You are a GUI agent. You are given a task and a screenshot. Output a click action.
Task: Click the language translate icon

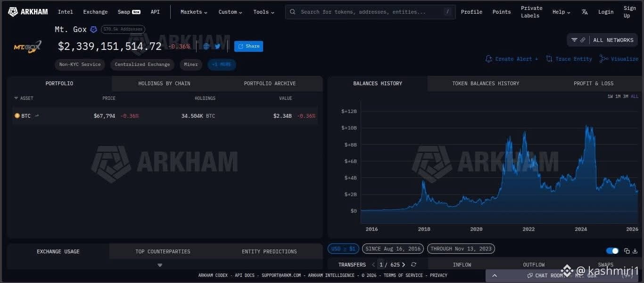(585, 12)
